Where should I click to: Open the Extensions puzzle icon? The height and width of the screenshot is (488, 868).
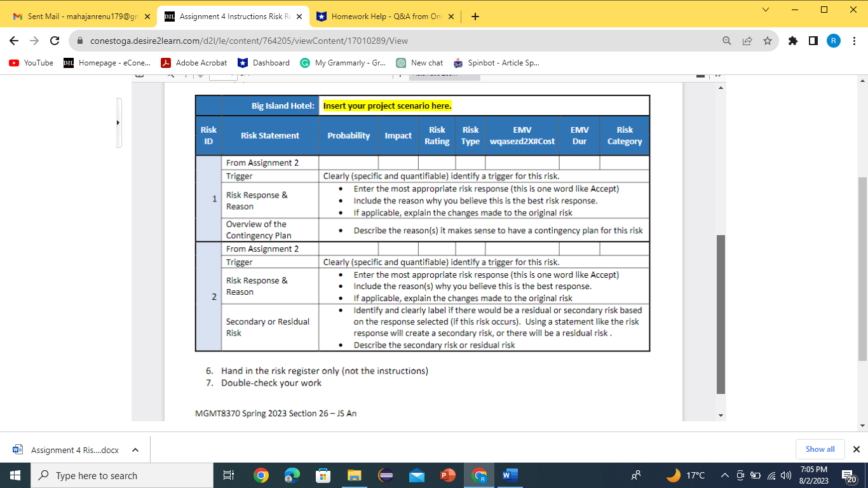coord(792,41)
